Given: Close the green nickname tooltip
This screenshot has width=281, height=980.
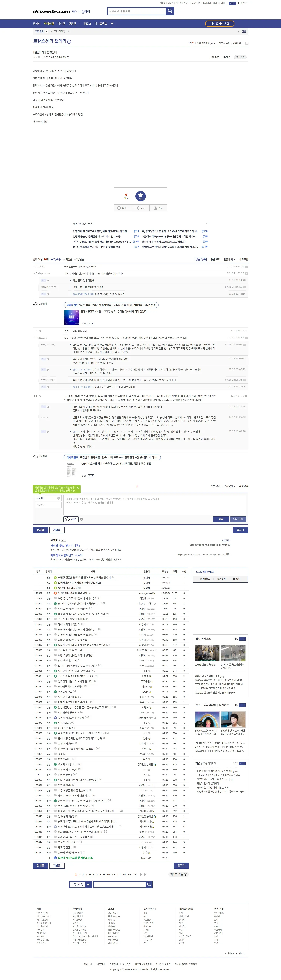Looking at the screenshot, I should pos(78,488).
